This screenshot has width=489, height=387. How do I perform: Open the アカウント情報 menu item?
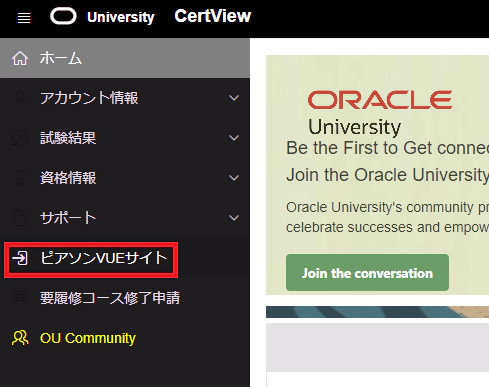(125, 98)
